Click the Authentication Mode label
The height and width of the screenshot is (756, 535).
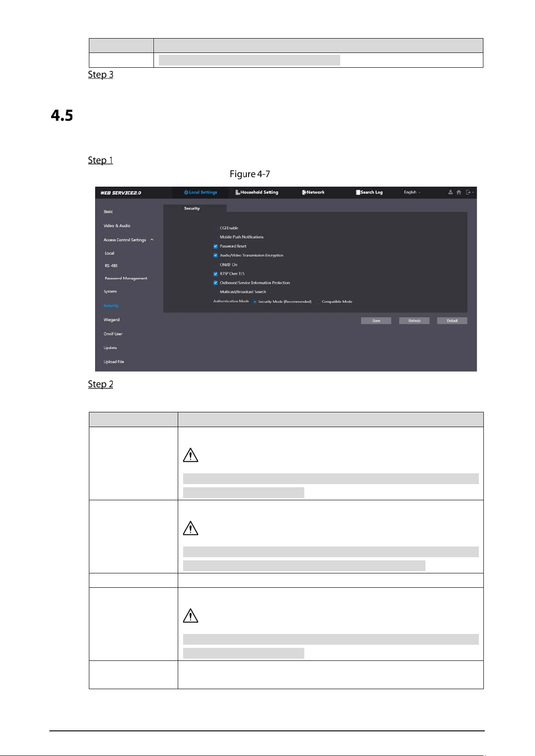tap(231, 302)
